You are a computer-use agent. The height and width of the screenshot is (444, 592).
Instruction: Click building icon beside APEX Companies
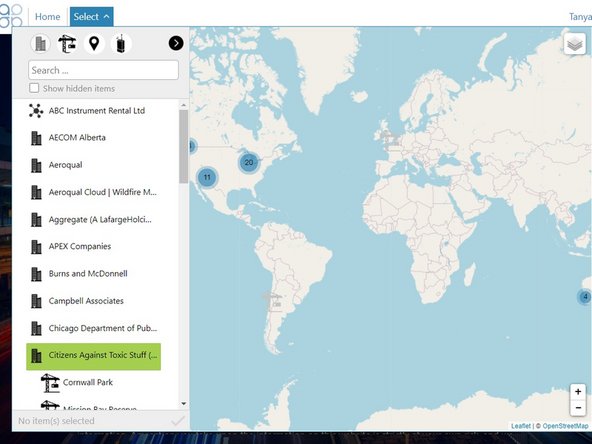coord(36,247)
